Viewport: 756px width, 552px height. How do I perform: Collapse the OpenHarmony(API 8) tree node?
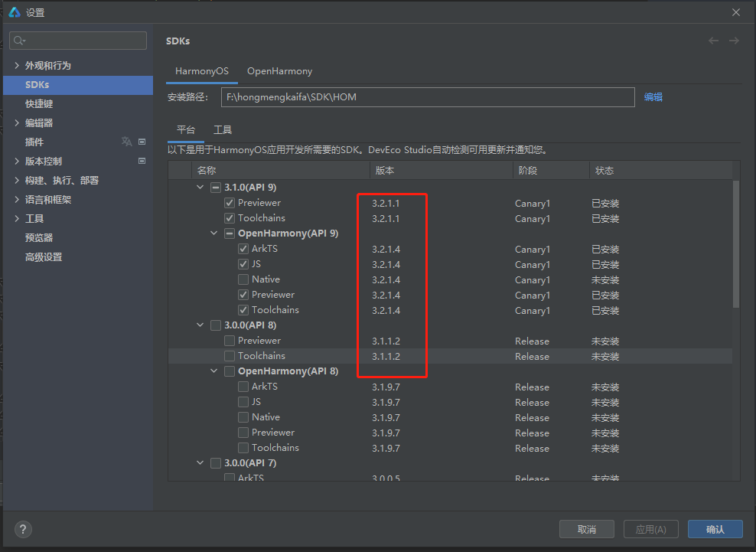coord(214,371)
